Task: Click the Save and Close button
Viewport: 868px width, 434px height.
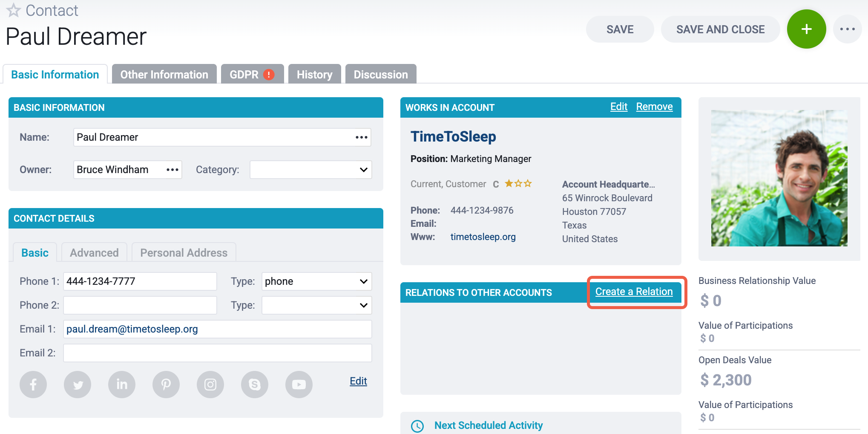Action: coord(721,29)
